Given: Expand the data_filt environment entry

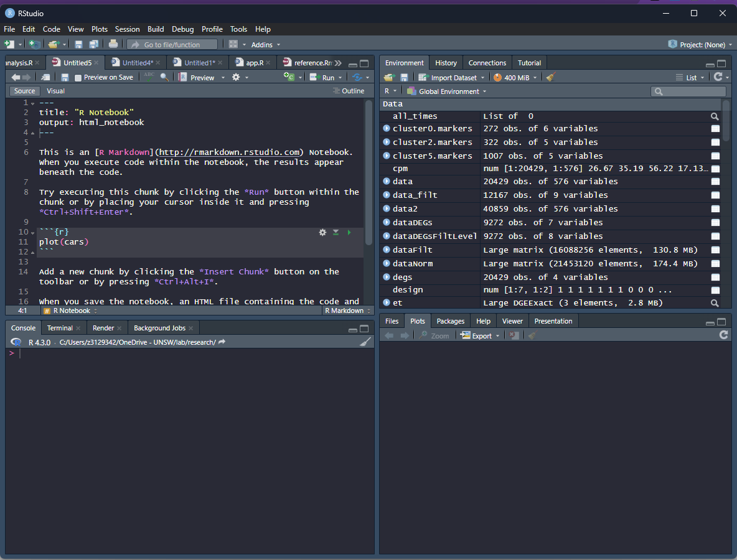Looking at the screenshot, I should click(387, 195).
